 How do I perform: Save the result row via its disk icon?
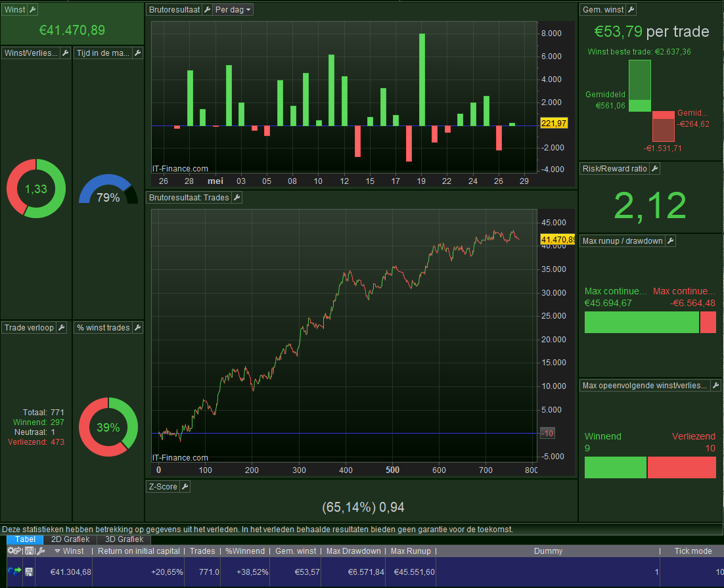pyautogui.click(x=29, y=572)
